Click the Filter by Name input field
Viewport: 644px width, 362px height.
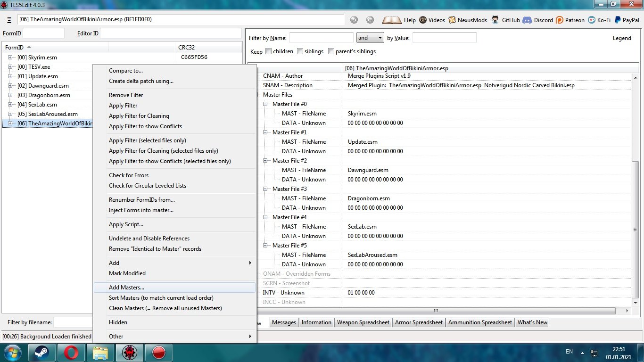321,38
